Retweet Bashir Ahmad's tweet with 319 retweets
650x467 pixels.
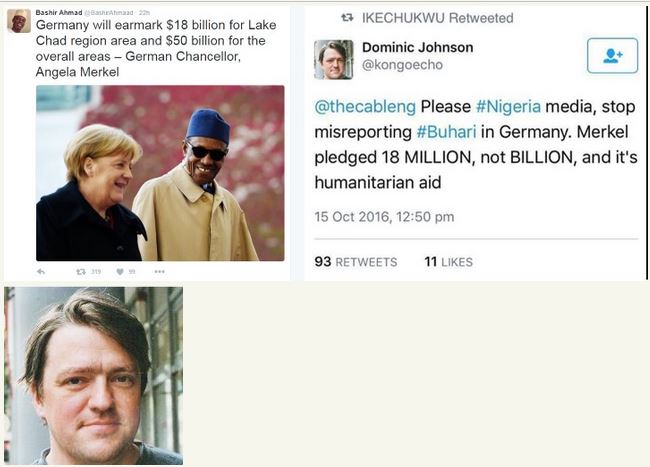coord(81,271)
